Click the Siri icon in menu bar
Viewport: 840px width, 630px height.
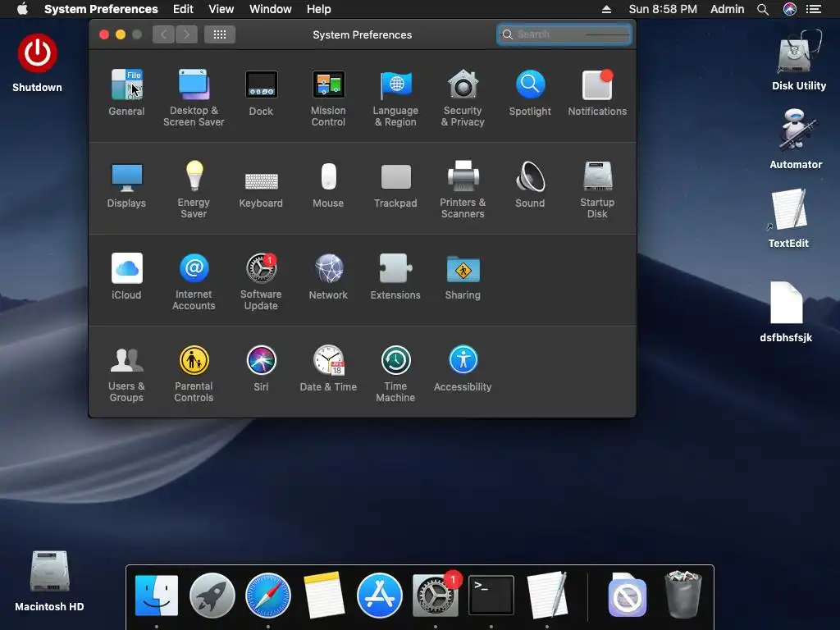(x=790, y=9)
